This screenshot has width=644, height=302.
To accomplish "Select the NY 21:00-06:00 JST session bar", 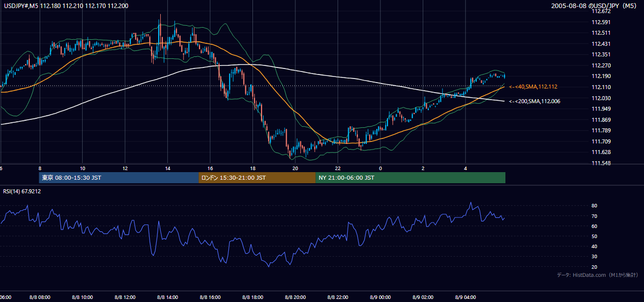I will click(410, 178).
